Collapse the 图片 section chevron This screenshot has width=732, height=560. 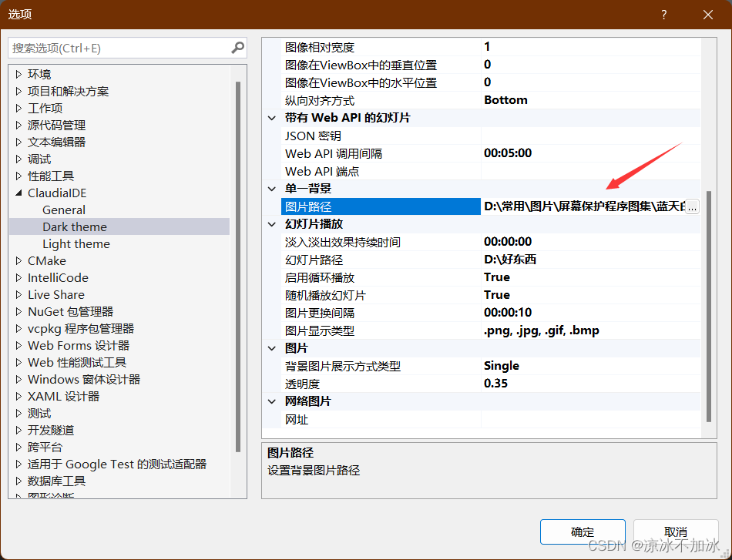(x=272, y=348)
